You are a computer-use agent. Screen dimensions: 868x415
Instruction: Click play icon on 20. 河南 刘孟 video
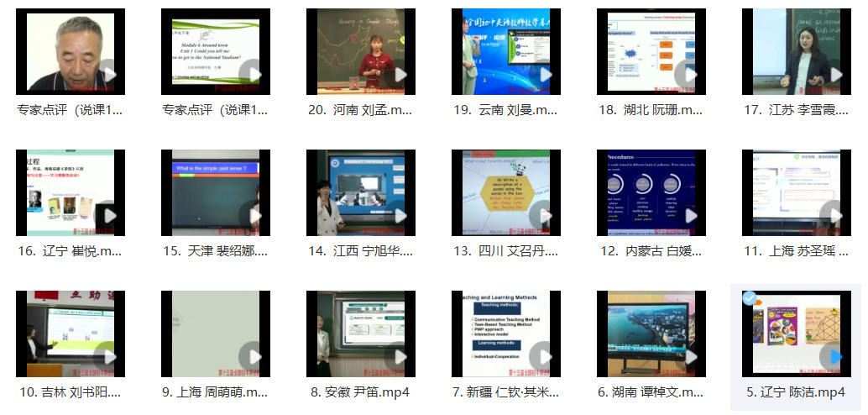(400, 75)
